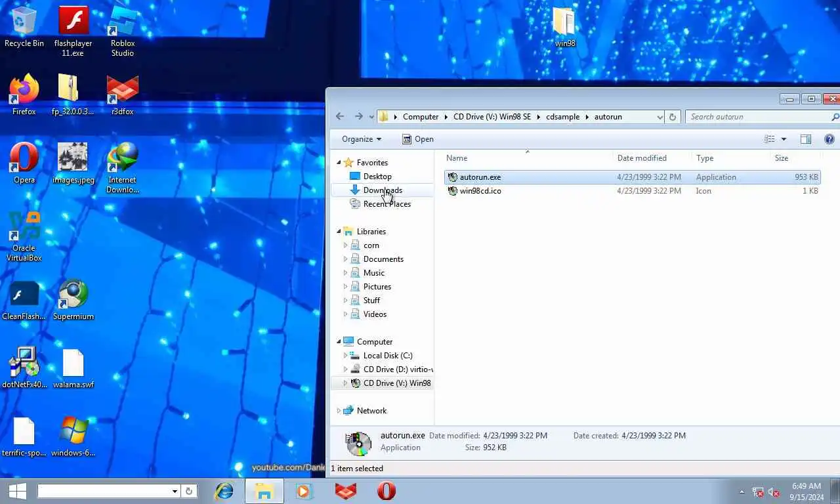This screenshot has height=504, width=840.
Task: Open the Organize menu
Action: [362, 139]
